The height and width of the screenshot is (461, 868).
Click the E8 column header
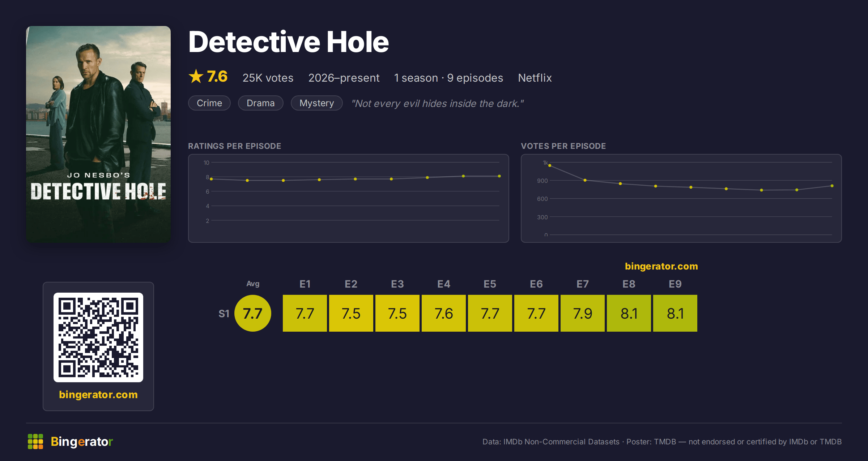(x=629, y=284)
